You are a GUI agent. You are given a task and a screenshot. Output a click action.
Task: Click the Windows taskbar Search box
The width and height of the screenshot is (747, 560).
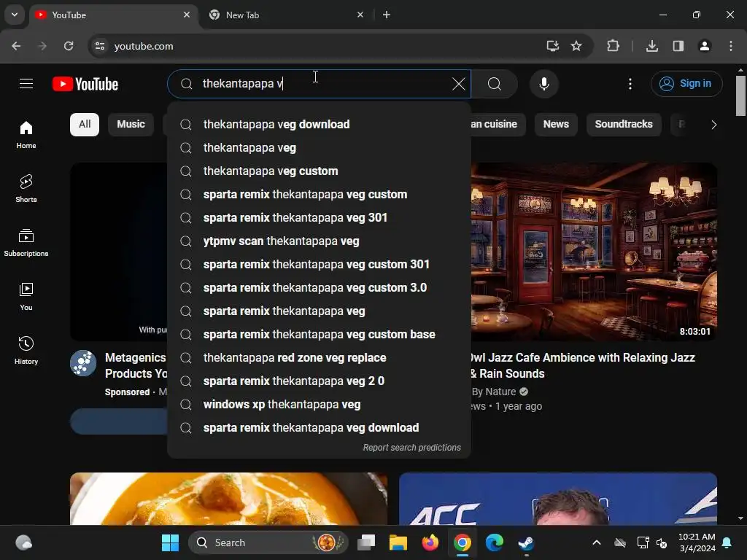[x=268, y=542]
